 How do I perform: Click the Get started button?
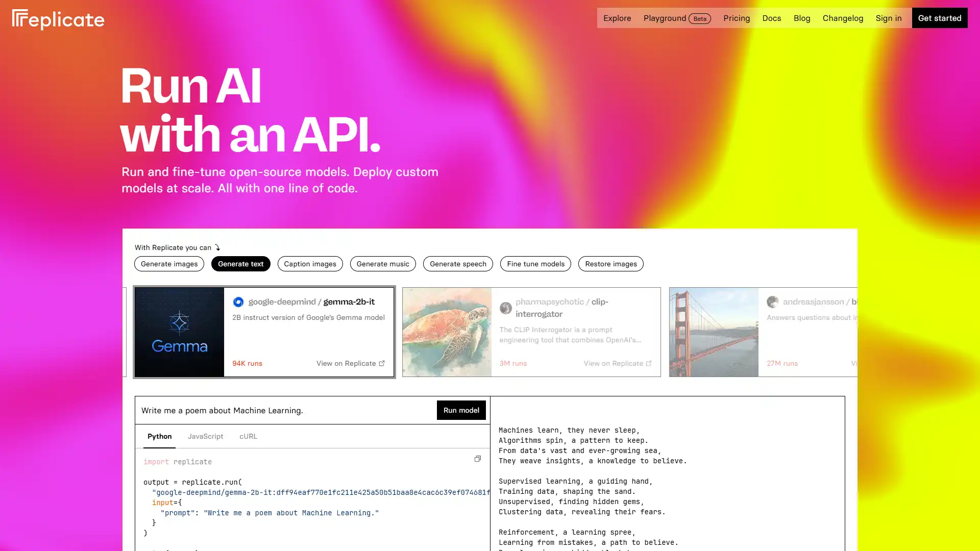click(940, 18)
